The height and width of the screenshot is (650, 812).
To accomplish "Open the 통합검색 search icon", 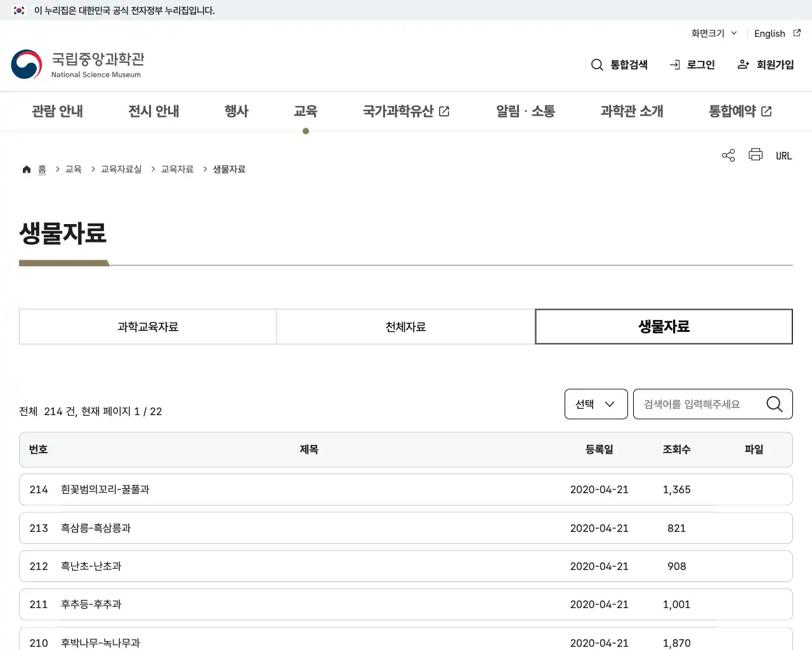I will (597, 64).
